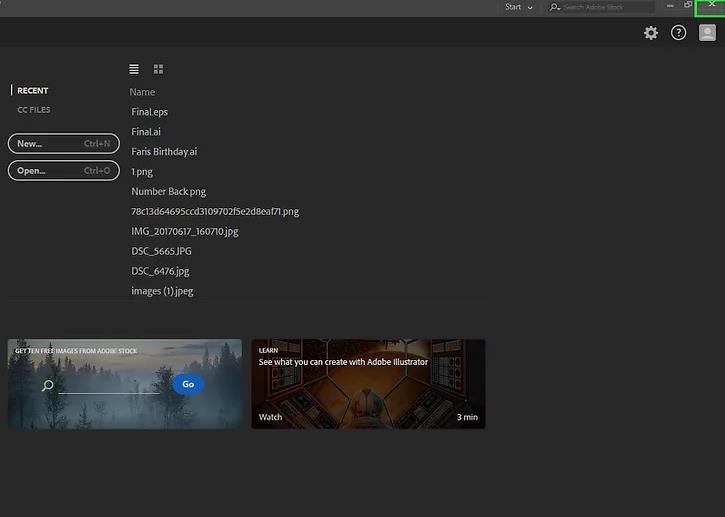Click the Adobe Stock banner magnifier icon
The height and width of the screenshot is (517, 725).
click(48, 385)
